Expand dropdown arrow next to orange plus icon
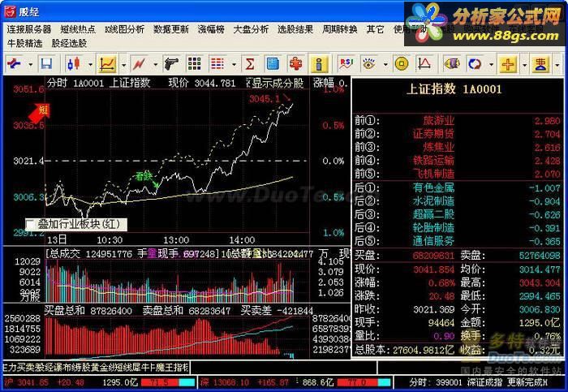Image resolution: width=568 pixels, height=392 pixels. point(524,65)
